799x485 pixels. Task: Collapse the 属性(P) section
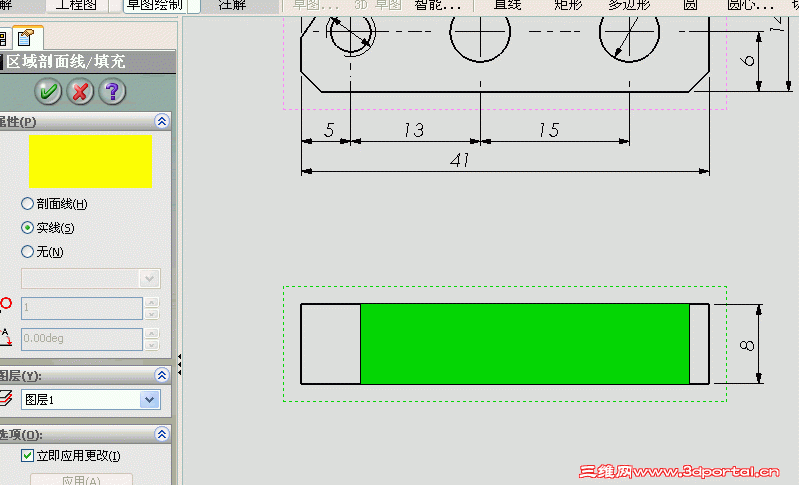[162, 121]
